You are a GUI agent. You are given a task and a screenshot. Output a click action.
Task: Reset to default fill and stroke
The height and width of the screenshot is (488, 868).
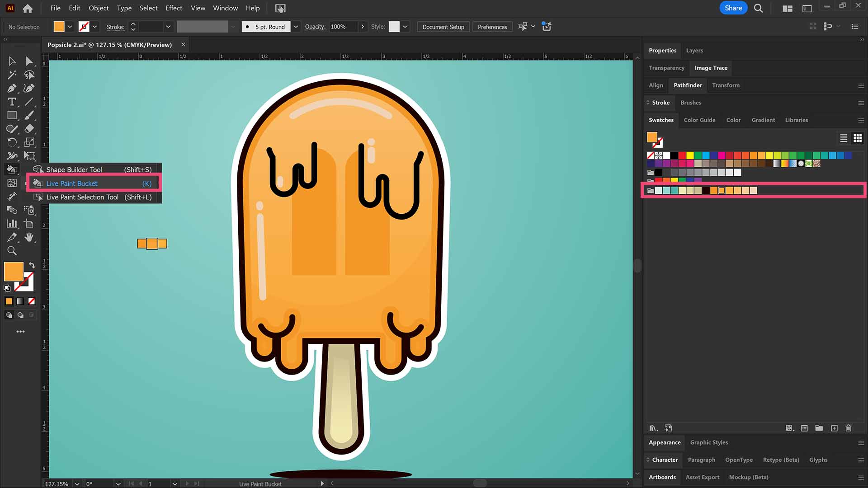(x=7, y=288)
